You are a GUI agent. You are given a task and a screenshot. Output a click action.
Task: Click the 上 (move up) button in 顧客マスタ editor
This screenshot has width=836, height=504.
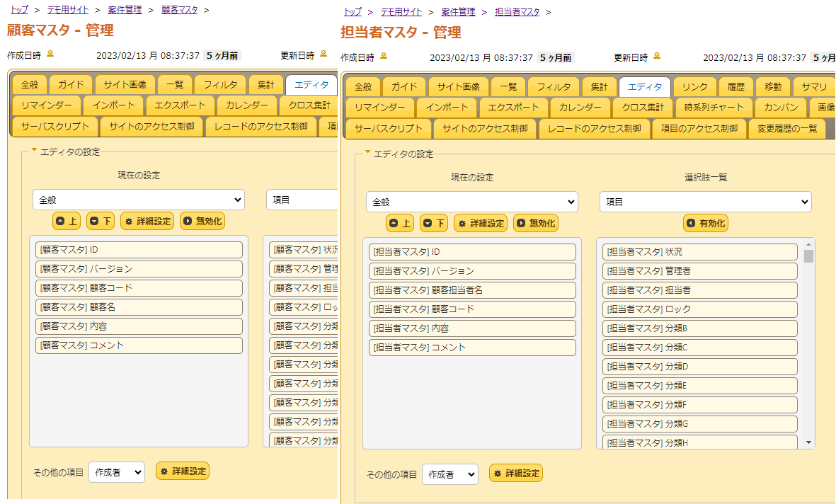(66, 222)
